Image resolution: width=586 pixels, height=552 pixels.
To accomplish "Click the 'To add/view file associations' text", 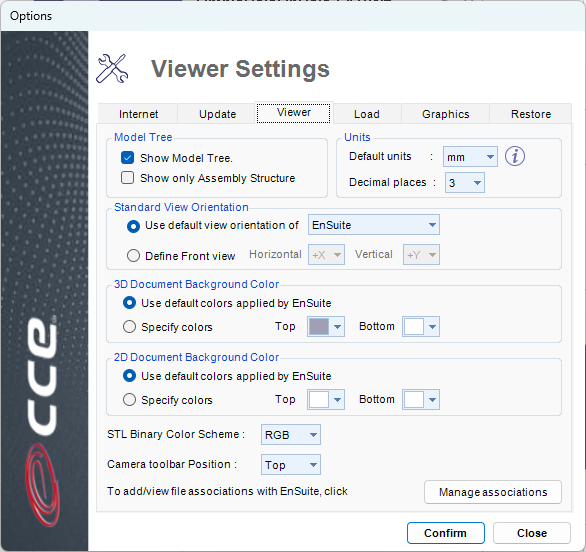I will pyautogui.click(x=227, y=491).
